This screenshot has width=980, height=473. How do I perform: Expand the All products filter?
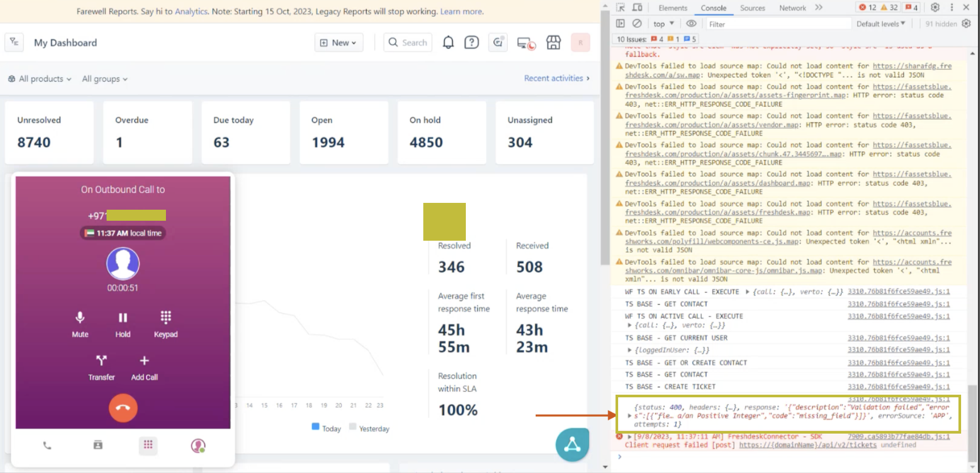[40, 79]
